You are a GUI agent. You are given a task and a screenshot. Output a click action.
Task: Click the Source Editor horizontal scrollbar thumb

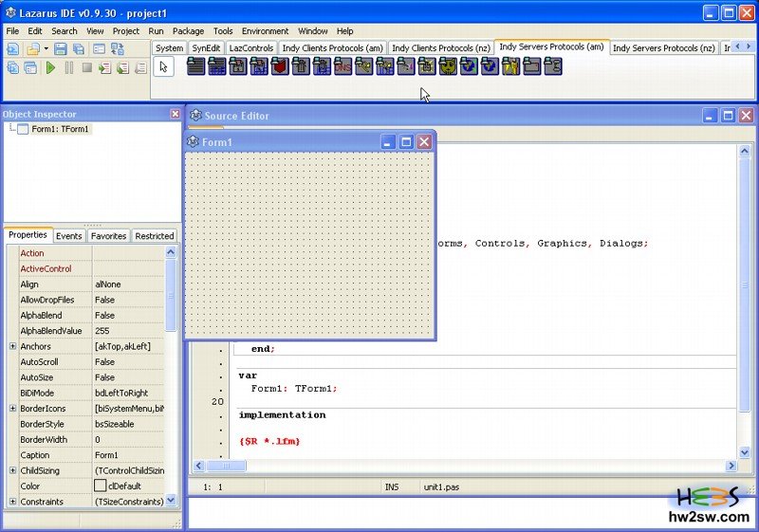226,466
